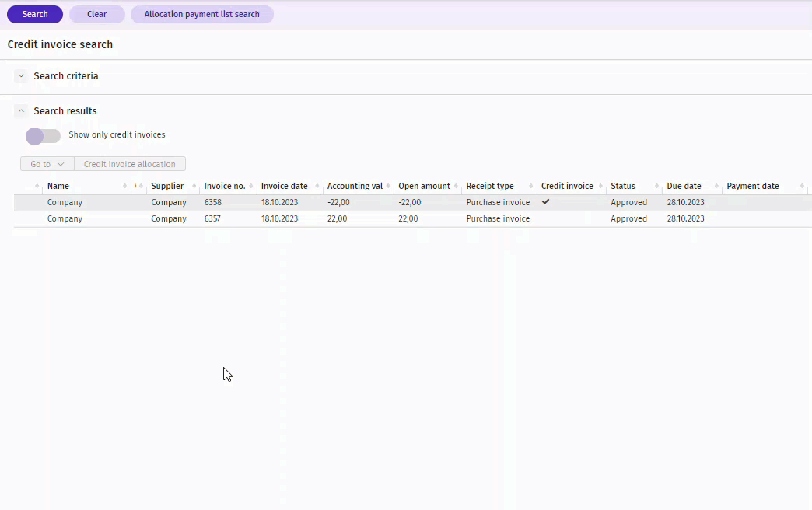This screenshot has height=510, width=812.
Task: Sort the Open amount column
Action: (423, 186)
